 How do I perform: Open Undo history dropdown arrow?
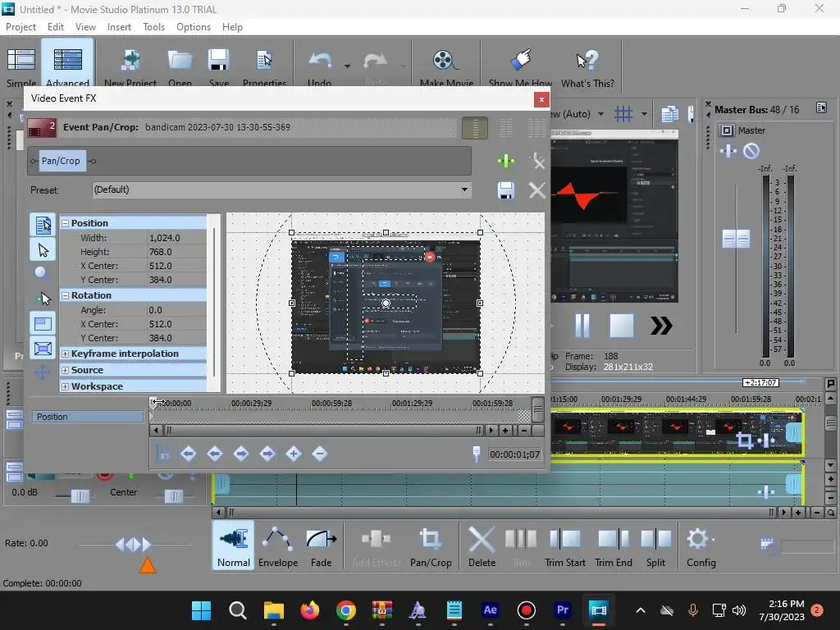[x=347, y=66]
